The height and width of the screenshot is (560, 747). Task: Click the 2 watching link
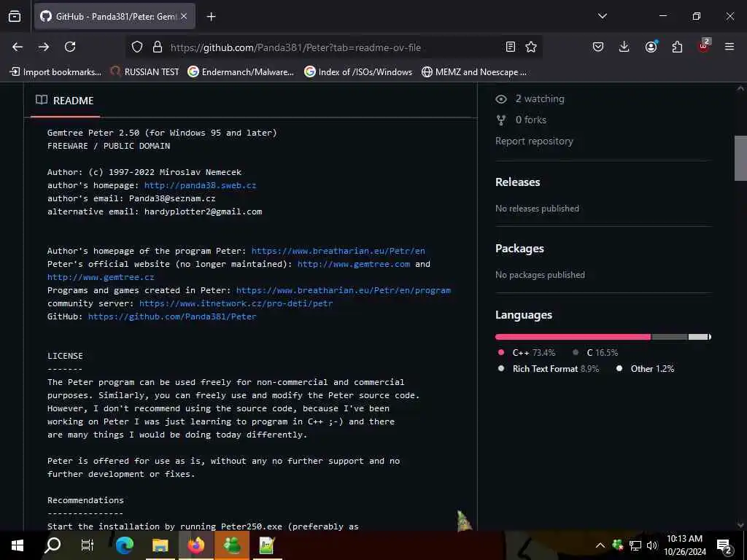click(530, 98)
